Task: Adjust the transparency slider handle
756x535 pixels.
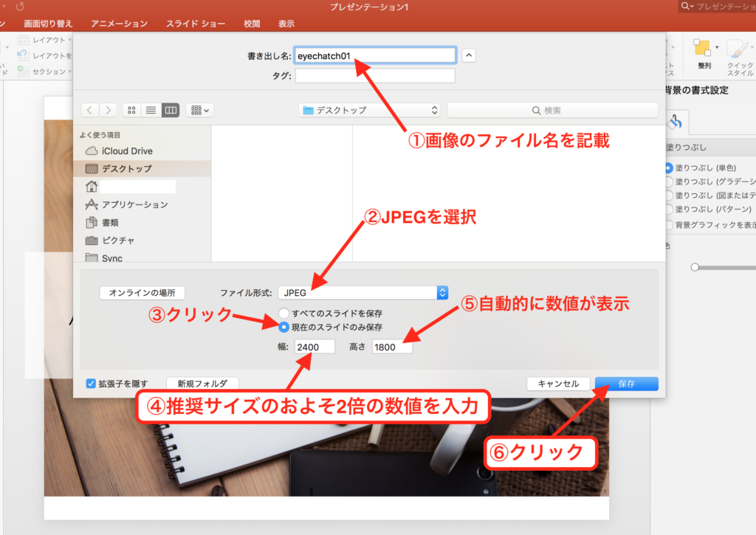Action: click(695, 267)
